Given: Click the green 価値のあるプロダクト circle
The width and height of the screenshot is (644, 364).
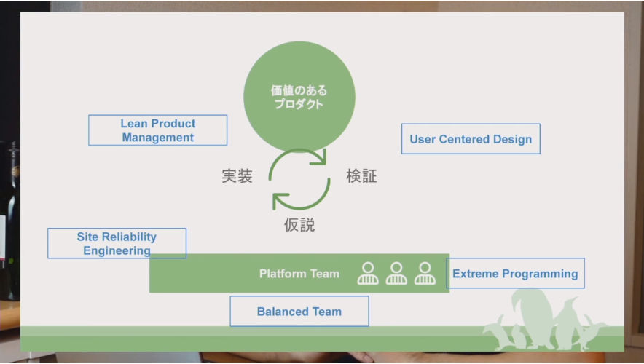Looking at the screenshot, I should [x=299, y=97].
